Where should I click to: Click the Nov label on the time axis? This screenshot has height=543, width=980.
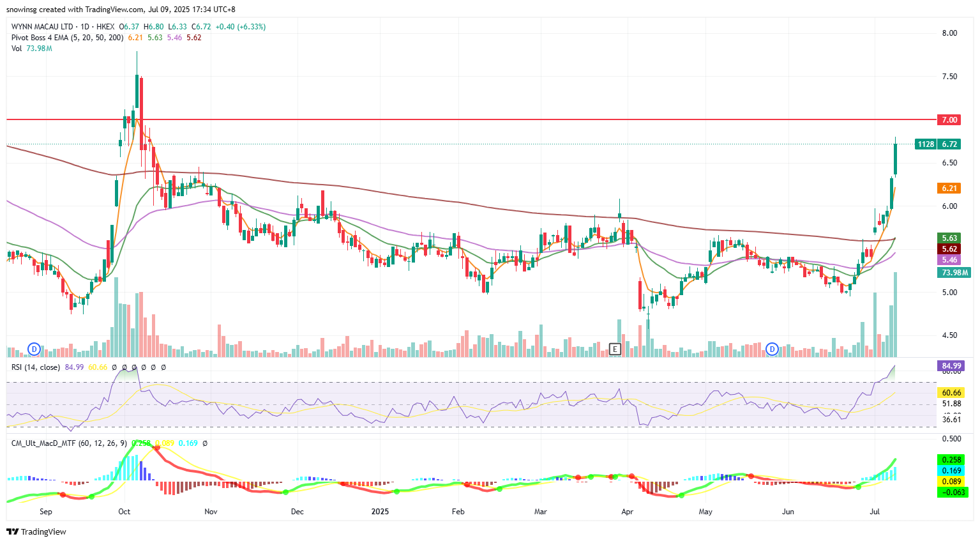click(211, 512)
